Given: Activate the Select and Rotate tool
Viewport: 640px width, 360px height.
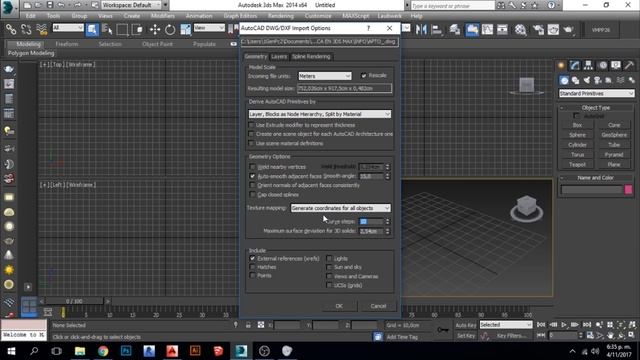Looking at the screenshot, I should pyautogui.click(x=170, y=29).
